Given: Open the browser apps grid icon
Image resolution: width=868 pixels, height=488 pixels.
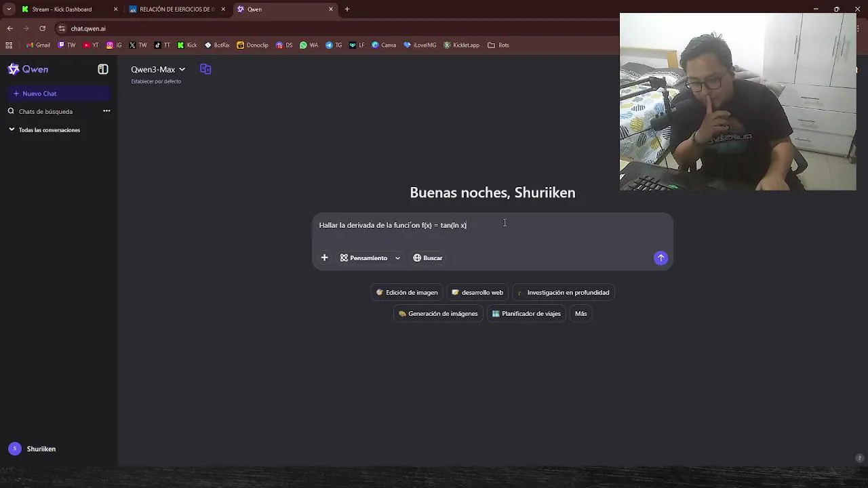Looking at the screenshot, I should [9, 45].
